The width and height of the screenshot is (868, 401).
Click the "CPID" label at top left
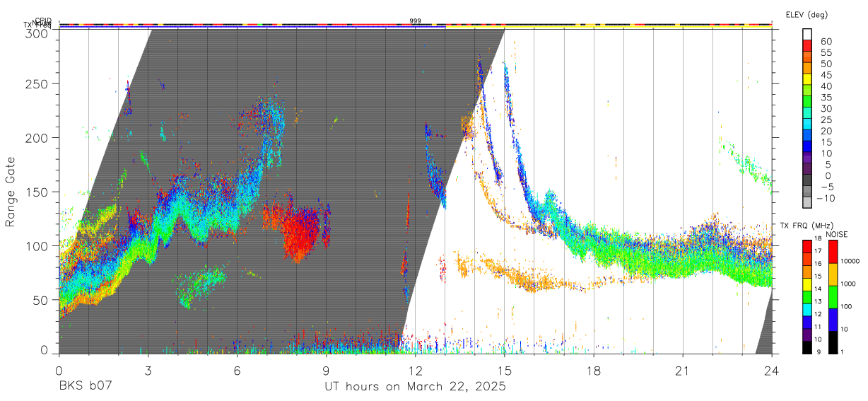click(x=43, y=21)
